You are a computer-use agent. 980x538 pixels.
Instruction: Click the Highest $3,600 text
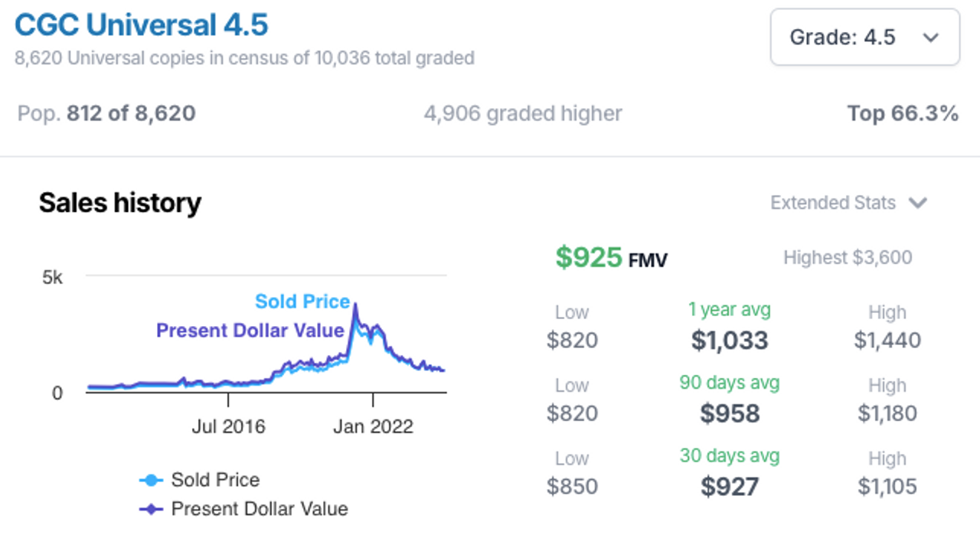[x=848, y=257]
